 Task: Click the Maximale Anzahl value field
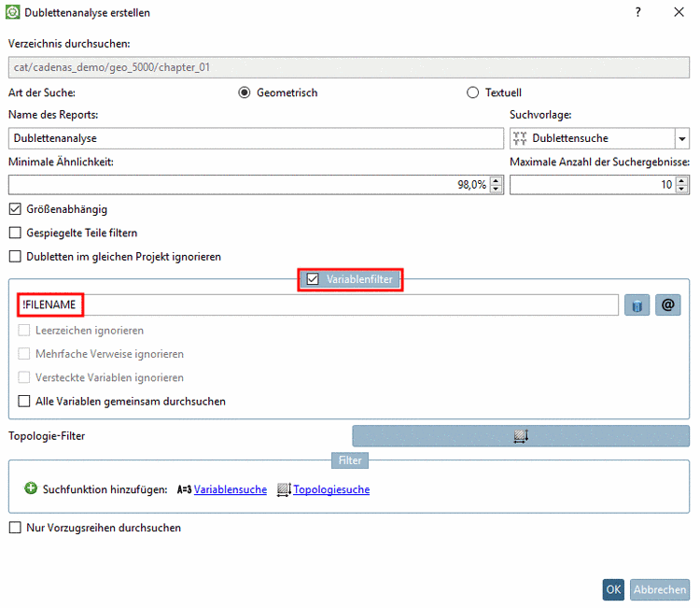pos(599,185)
